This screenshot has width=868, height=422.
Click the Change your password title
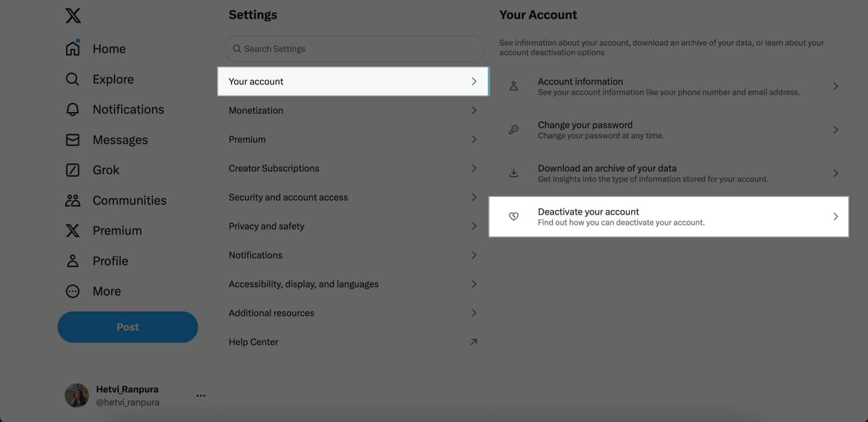[x=585, y=125]
